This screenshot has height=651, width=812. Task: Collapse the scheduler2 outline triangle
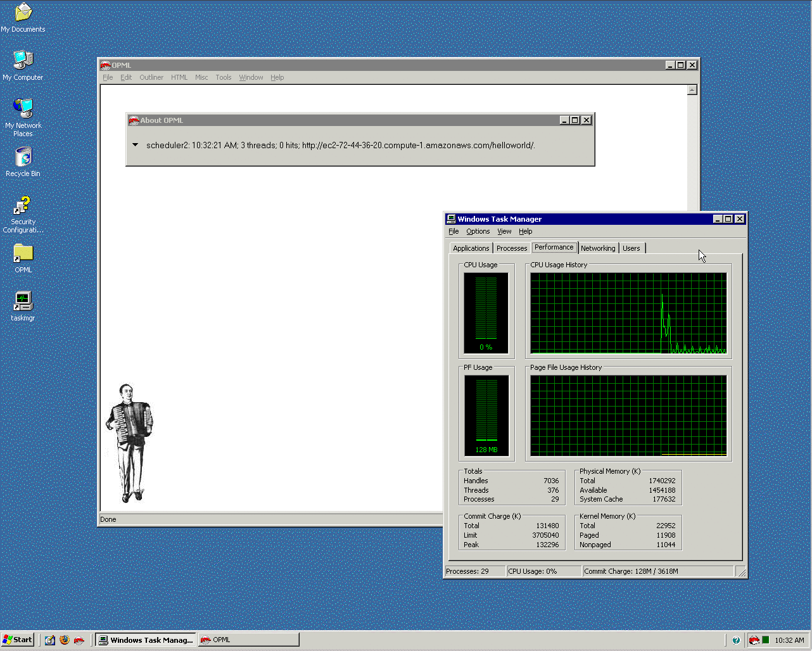[x=135, y=145]
